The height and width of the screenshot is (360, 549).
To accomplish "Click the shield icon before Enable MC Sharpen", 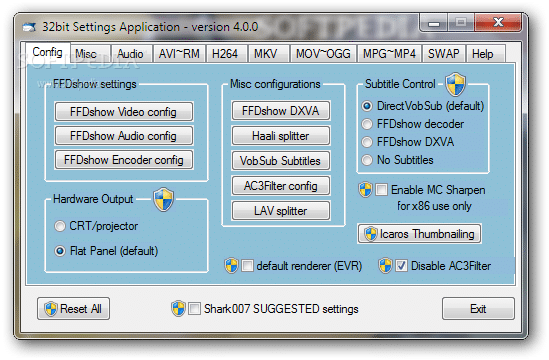I will [366, 189].
